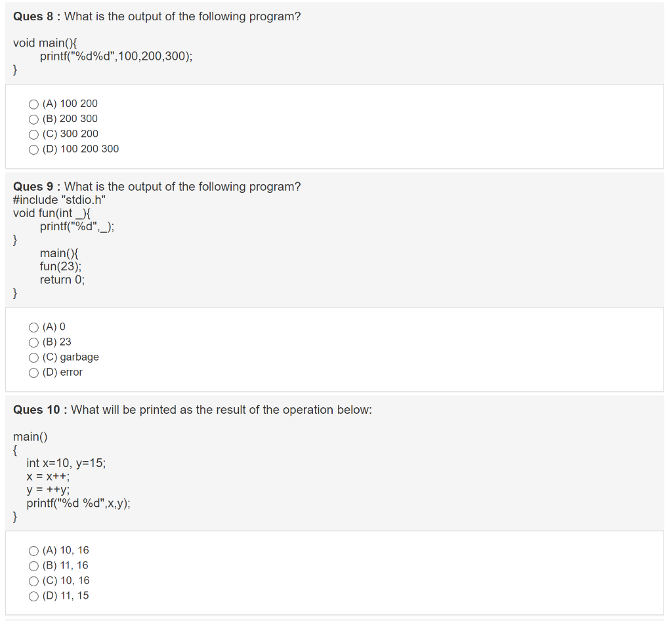Screen dimensions: 672x621
Task: Select option (A) 0 in Ques 9
Action: pyautogui.click(x=33, y=327)
